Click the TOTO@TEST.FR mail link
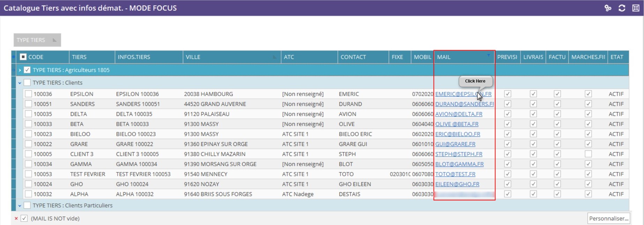 pos(455,174)
